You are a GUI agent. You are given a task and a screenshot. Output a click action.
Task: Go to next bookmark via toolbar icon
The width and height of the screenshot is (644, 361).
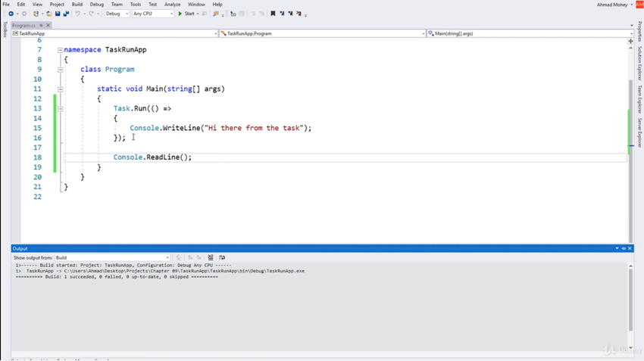coord(290,14)
